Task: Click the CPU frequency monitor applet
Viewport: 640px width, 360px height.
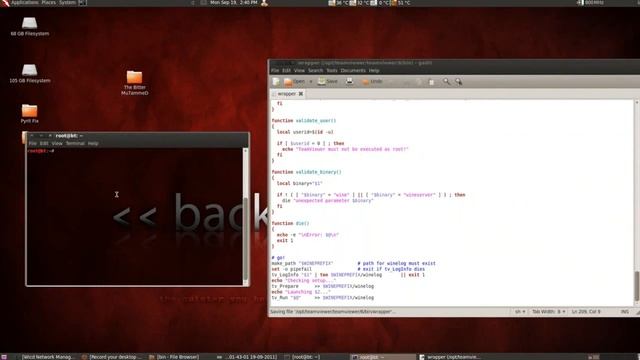Action: coord(590,2)
